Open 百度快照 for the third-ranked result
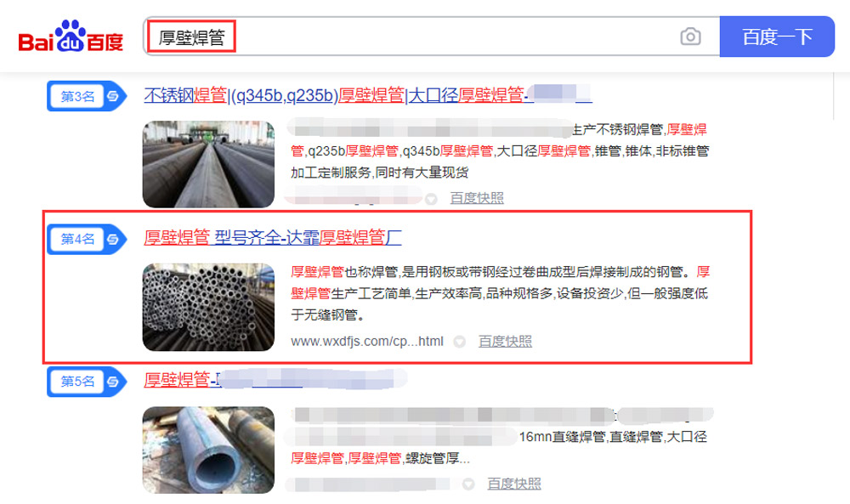Image resolution: width=850 pixels, height=504 pixels. [477, 198]
